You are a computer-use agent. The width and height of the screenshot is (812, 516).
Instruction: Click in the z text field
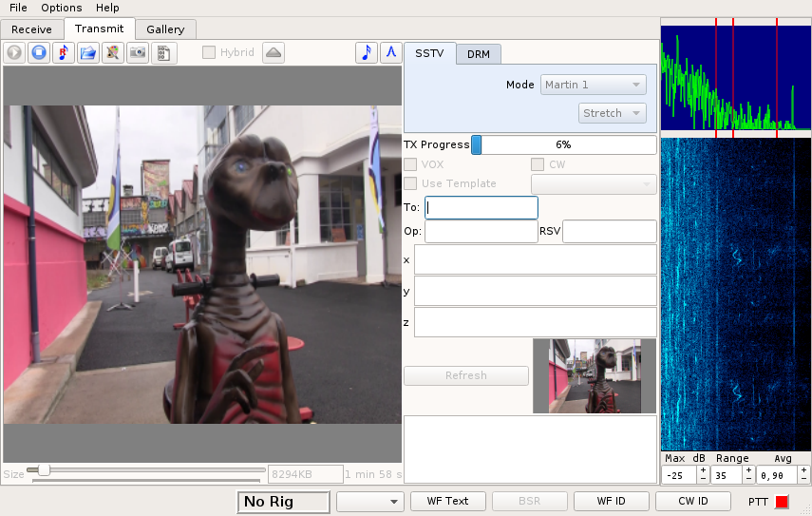coord(536,322)
